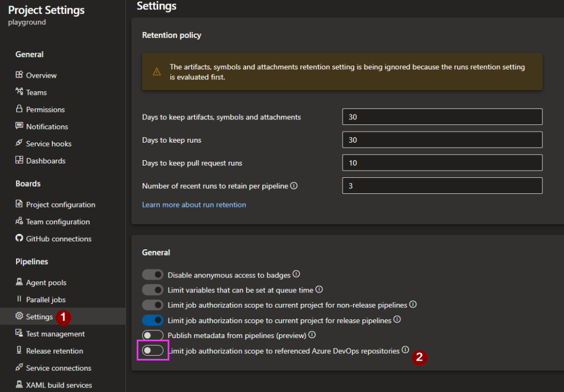Click the Parallel jobs bars icon
This screenshot has height=392, width=564.
tap(19, 299)
